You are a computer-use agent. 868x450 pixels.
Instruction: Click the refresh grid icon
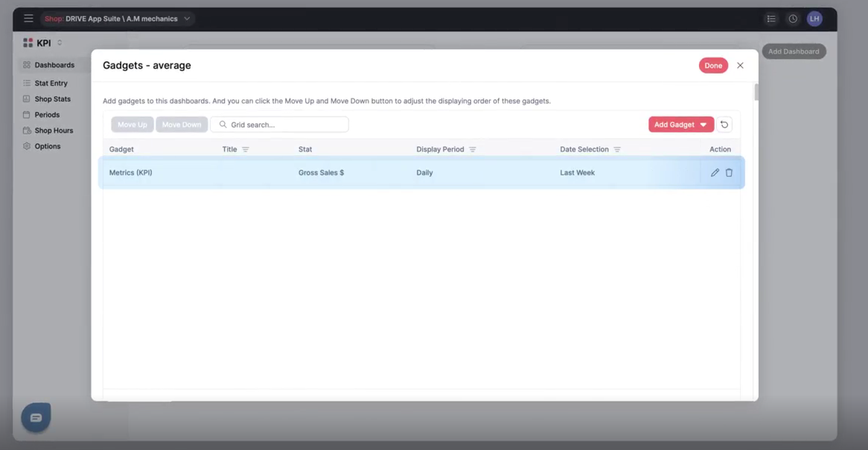point(724,125)
